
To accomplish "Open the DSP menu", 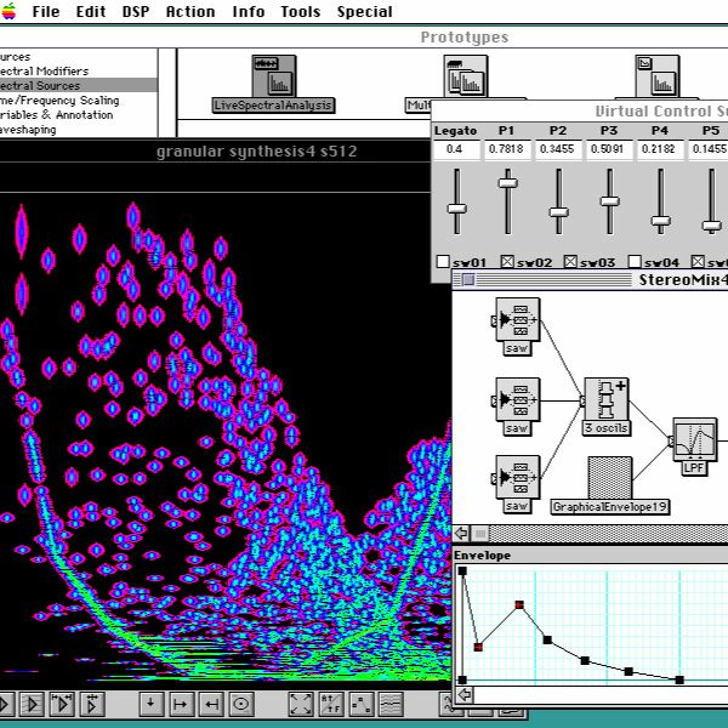I will pos(136,12).
